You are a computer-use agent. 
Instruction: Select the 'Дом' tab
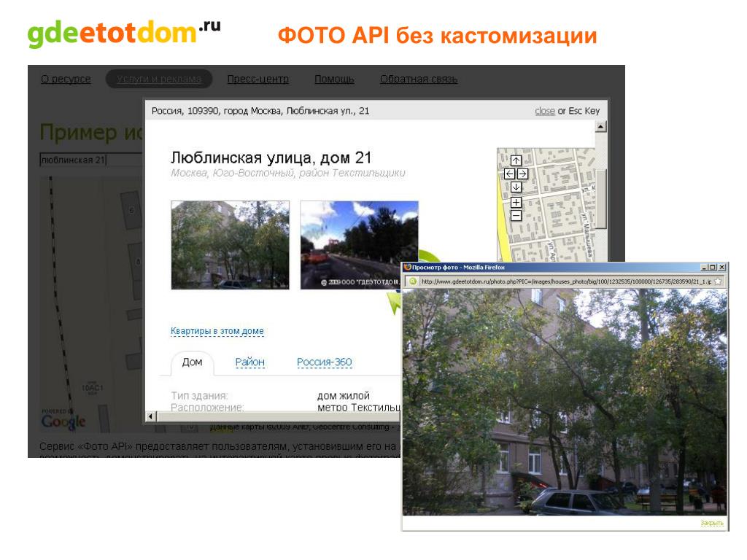192,362
